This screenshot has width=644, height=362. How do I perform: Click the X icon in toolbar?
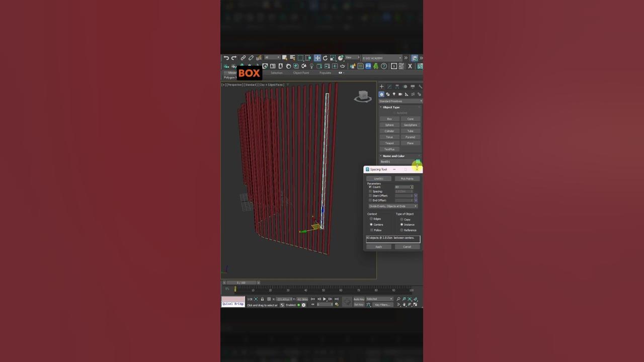point(410,66)
